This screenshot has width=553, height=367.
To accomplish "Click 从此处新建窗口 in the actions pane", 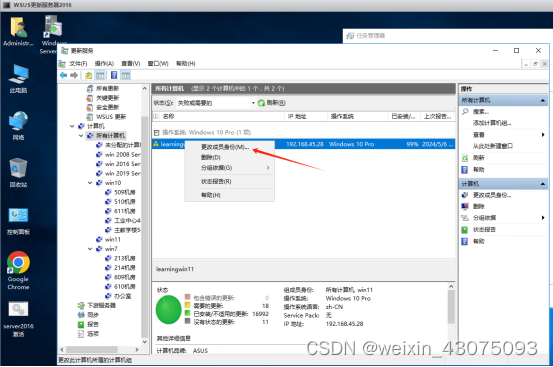I will 493,146.
